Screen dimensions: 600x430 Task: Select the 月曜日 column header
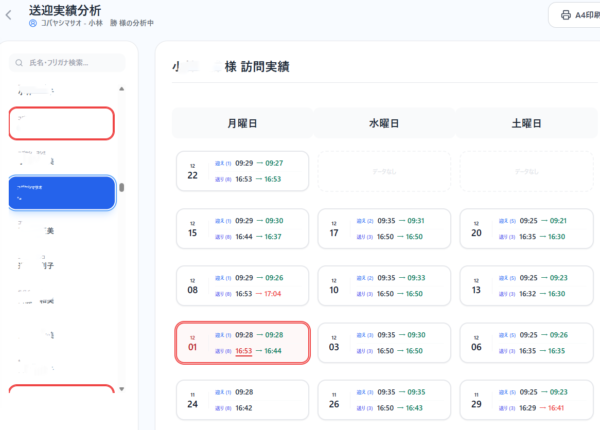coord(240,123)
